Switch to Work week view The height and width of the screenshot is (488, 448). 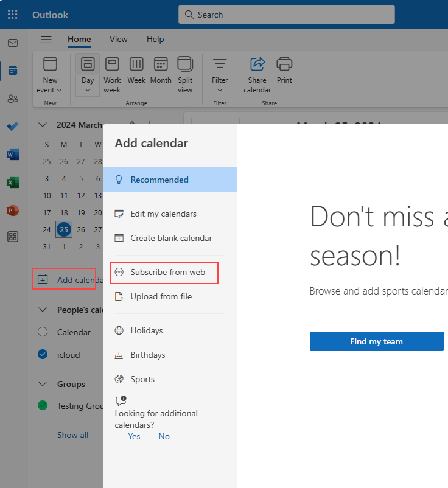point(112,75)
